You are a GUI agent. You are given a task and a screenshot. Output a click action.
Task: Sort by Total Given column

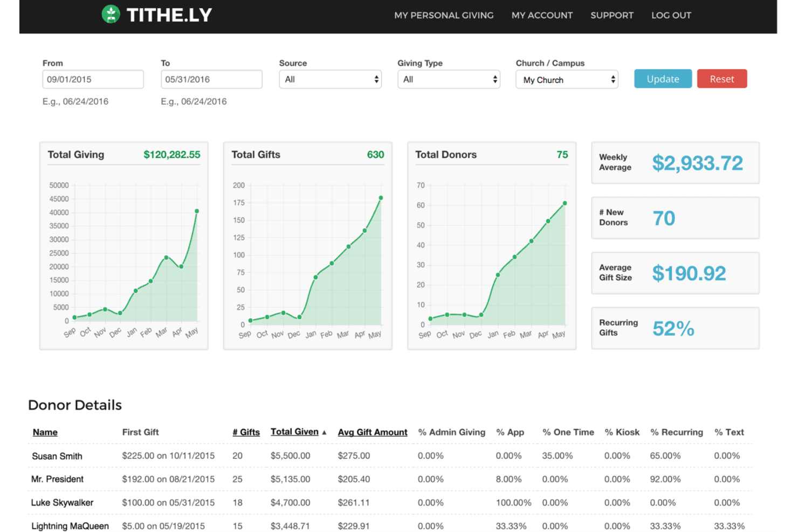click(294, 432)
